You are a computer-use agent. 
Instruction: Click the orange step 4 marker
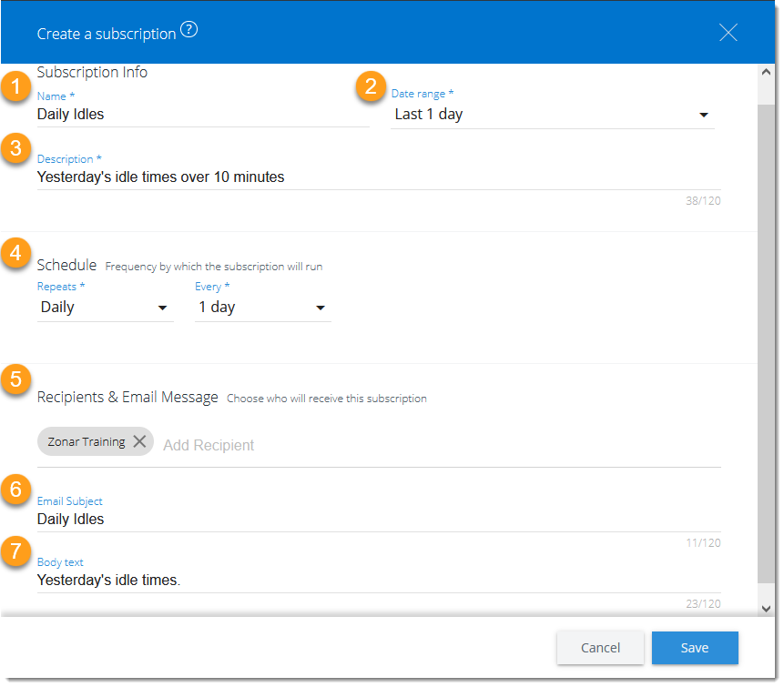coord(16,253)
